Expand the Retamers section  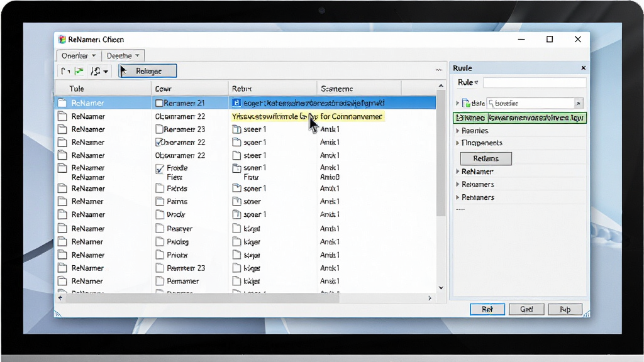coord(458,184)
